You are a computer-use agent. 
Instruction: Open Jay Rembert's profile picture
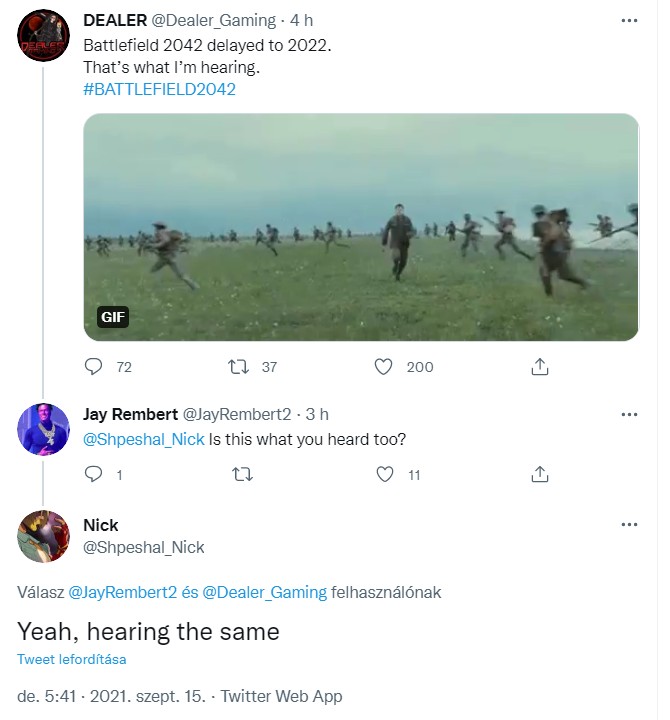pos(44,430)
